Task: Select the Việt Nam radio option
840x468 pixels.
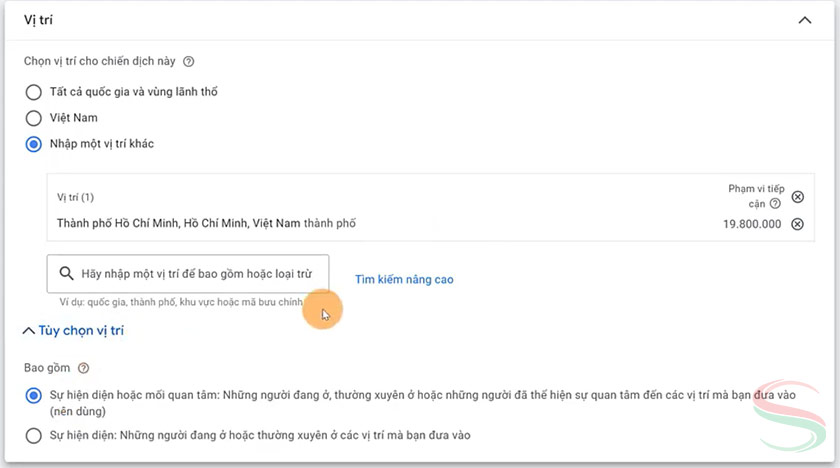Action: 33,118
